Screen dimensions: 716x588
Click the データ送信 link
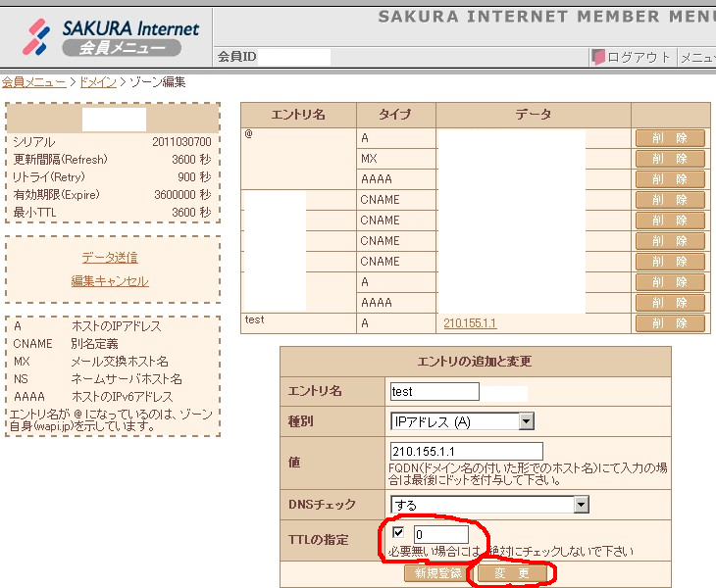pyautogui.click(x=110, y=258)
